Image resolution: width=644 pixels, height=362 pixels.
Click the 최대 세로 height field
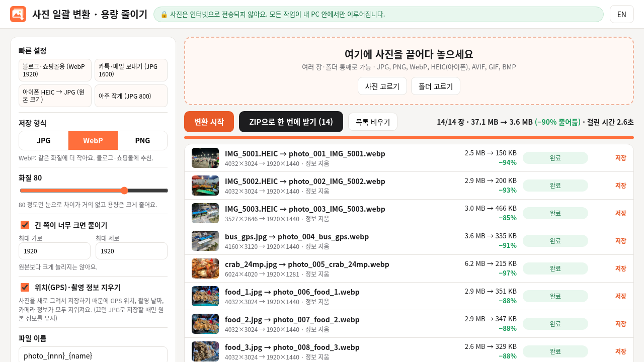point(131,251)
